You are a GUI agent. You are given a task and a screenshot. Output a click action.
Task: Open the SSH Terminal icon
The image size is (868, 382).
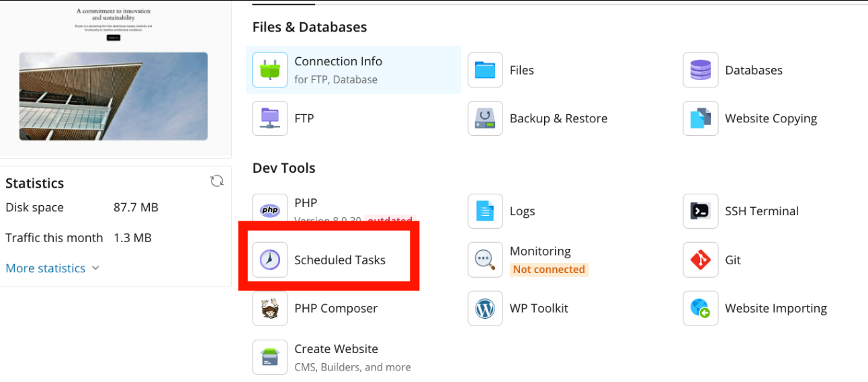tap(700, 211)
